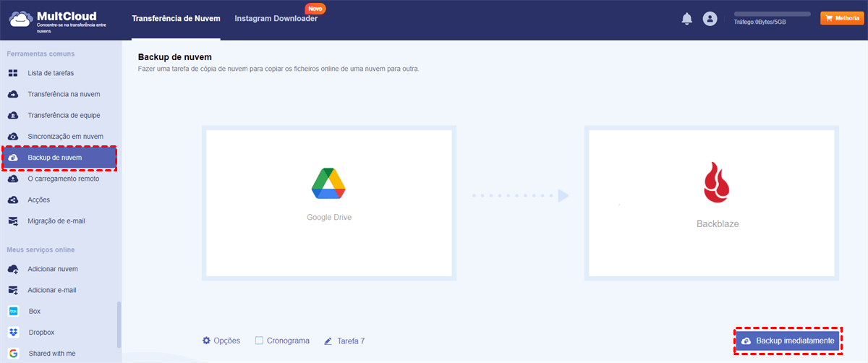Click the Backup de nuvem sidebar icon
The image size is (868, 363).
(13, 158)
